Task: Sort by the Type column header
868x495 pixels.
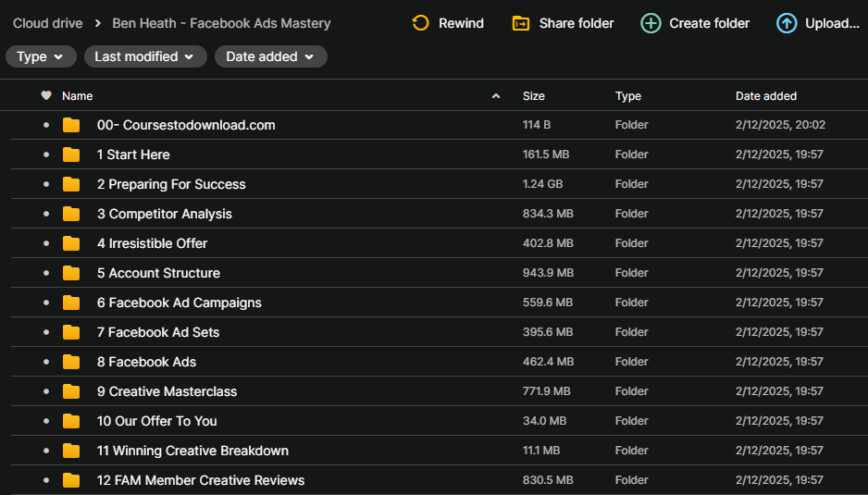Action: 628,96
